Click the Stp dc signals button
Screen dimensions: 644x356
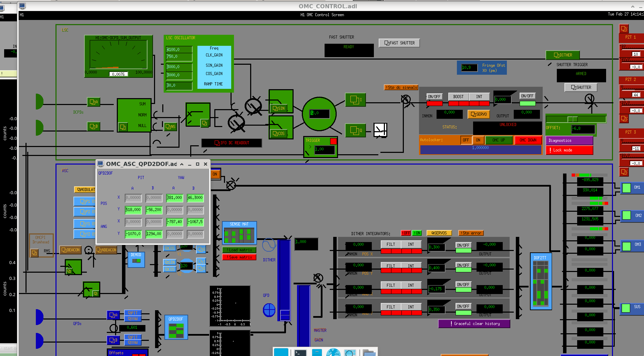[x=401, y=87]
